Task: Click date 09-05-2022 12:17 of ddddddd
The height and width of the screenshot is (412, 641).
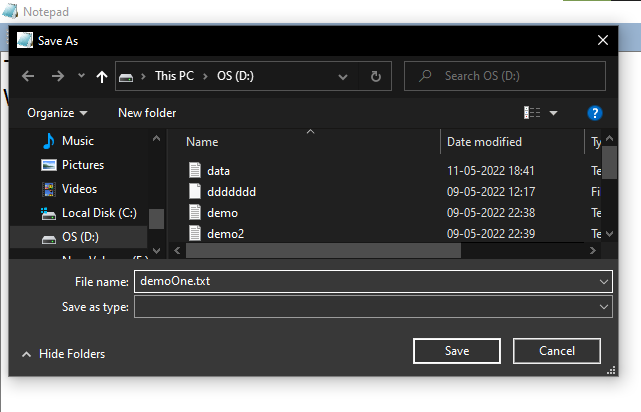Action: 491,192
